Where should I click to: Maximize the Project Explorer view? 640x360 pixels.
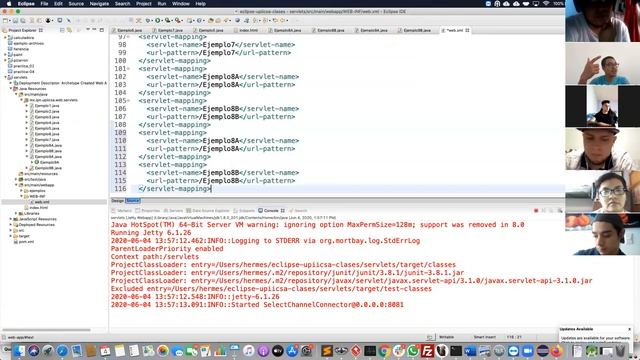(102, 30)
